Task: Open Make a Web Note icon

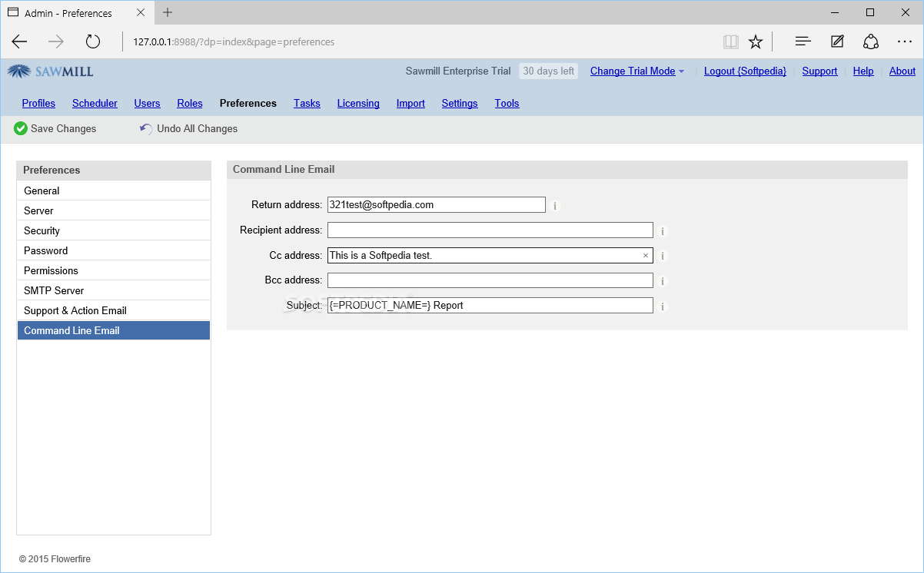Action: click(837, 41)
